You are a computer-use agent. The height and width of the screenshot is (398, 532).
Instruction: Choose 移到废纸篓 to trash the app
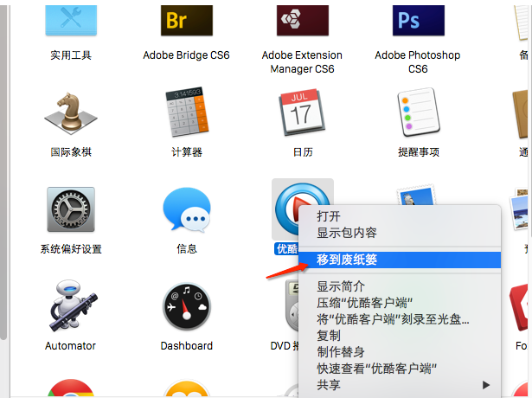tap(400, 260)
